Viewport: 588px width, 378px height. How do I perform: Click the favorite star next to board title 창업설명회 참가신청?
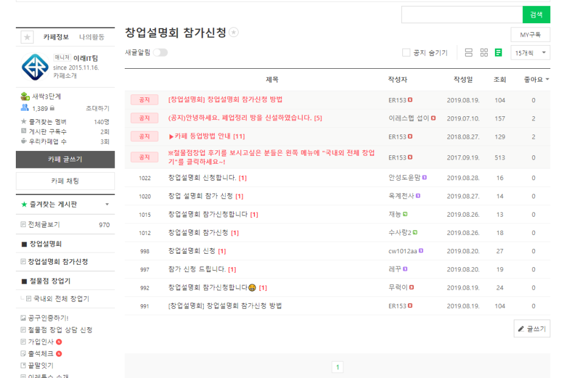click(234, 33)
